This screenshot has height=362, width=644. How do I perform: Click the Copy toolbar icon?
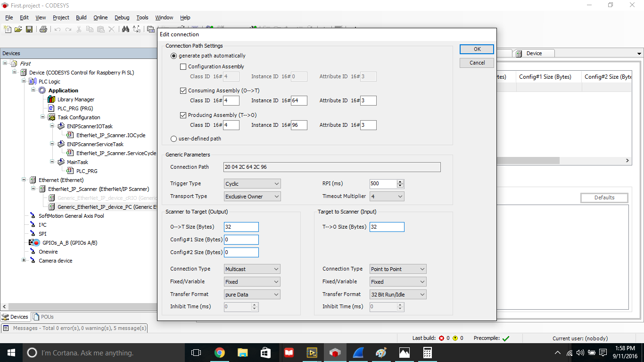(90, 29)
